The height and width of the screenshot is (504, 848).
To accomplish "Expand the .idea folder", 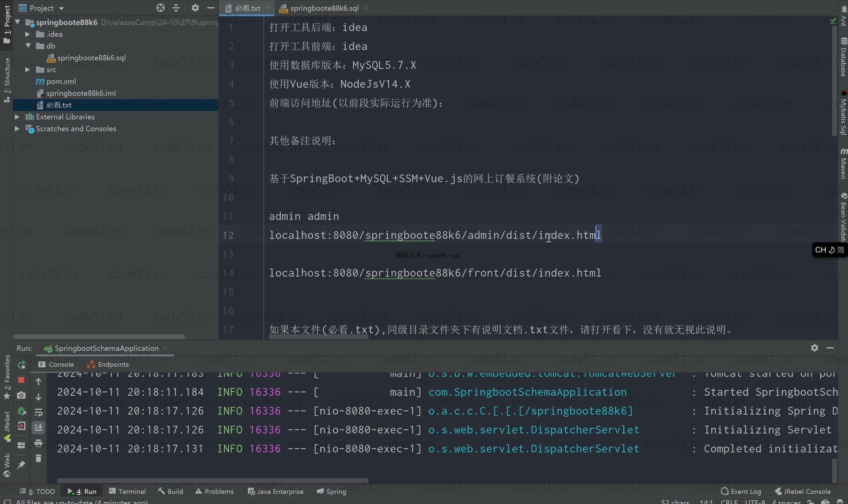I will click(28, 34).
